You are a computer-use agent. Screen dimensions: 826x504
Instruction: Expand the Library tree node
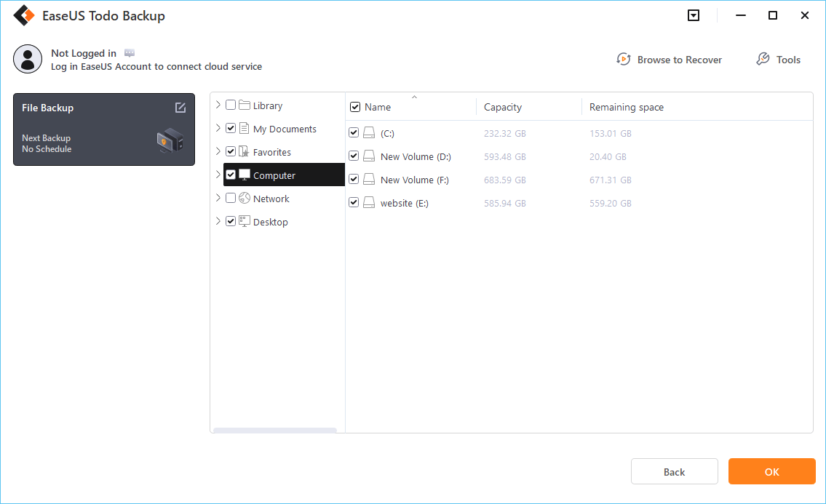(x=218, y=105)
